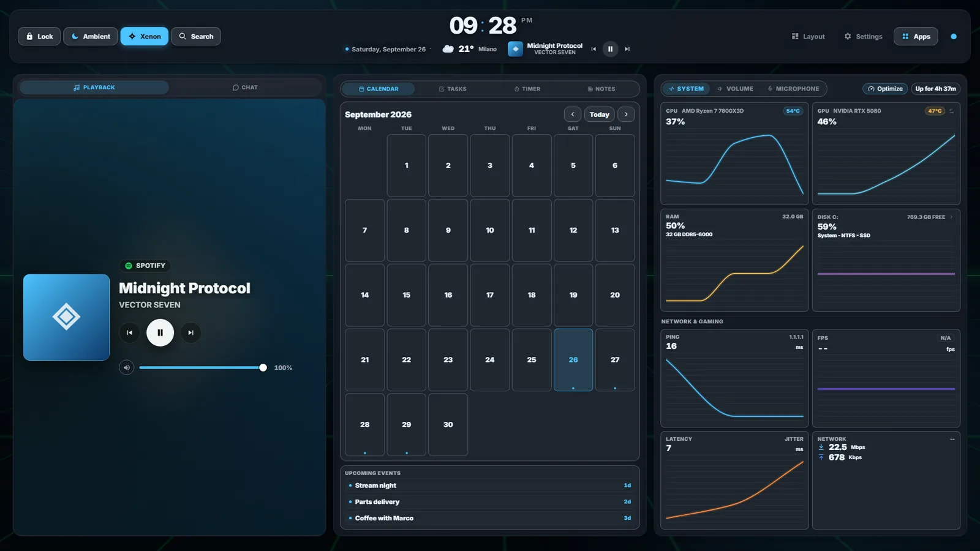Expand Disk C: details chevron
980x551 pixels.
pos(951,217)
